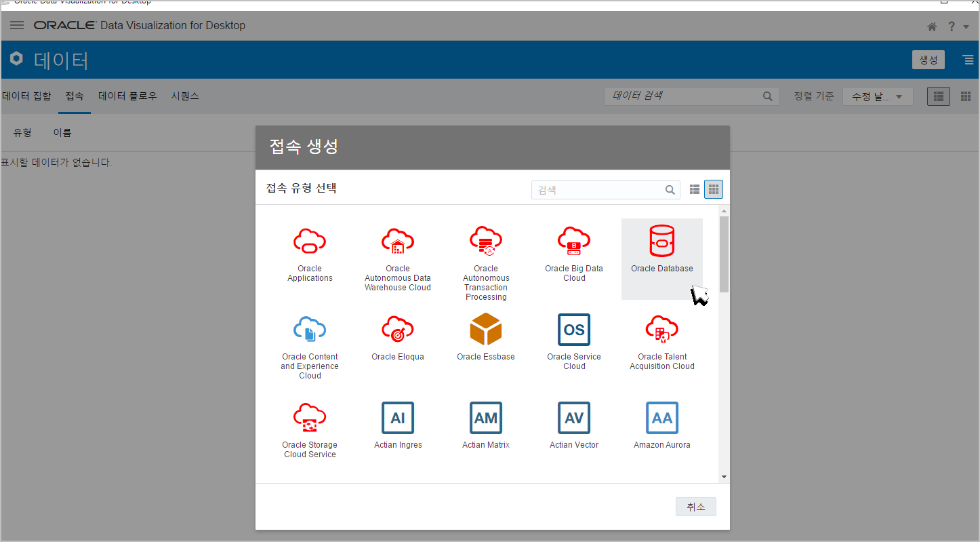Switch to the 접속 tab
The width and height of the screenshot is (980, 542).
[75, 96]
